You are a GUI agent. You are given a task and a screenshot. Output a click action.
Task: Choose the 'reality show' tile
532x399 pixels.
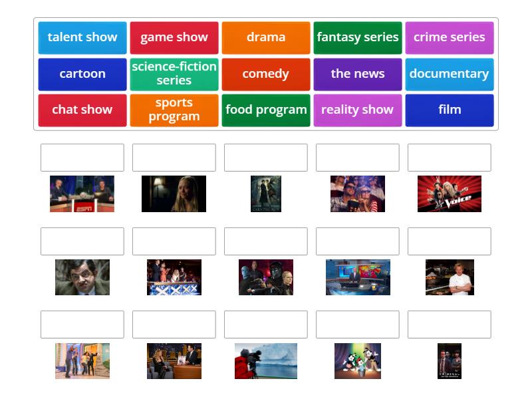pos(358,110)
